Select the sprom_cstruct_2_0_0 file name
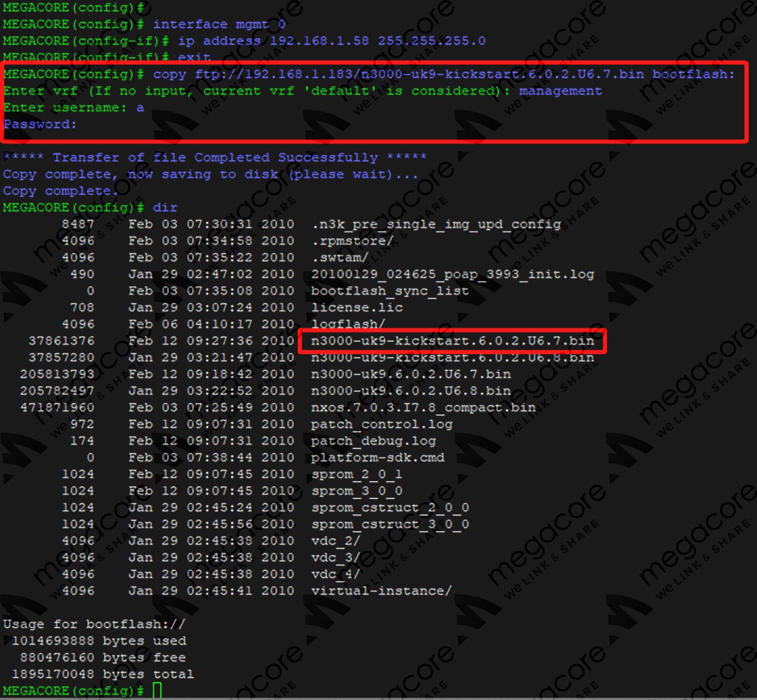 (x=390, y=507)
